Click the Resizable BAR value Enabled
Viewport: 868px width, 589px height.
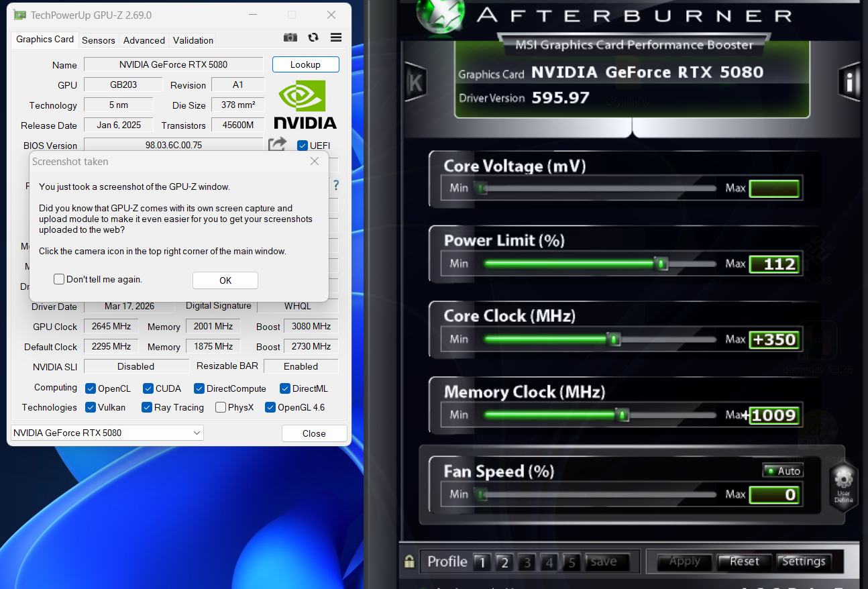[301, 366]
